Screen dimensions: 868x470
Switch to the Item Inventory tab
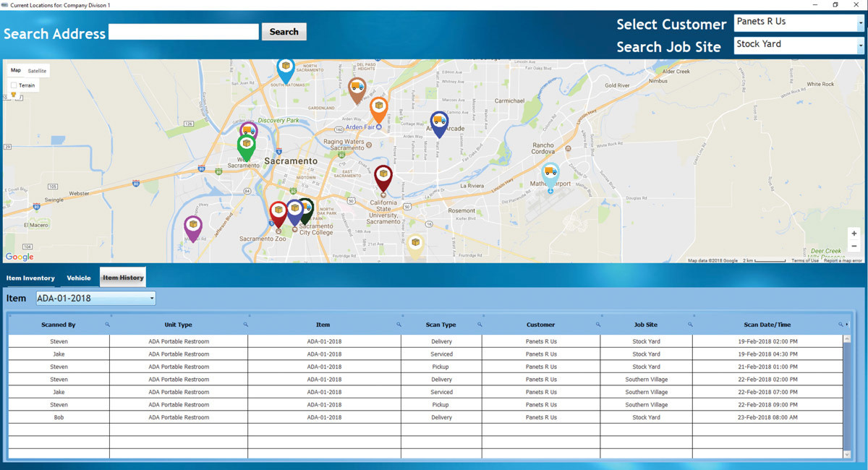pyautogui.click(x=30, y=278)
